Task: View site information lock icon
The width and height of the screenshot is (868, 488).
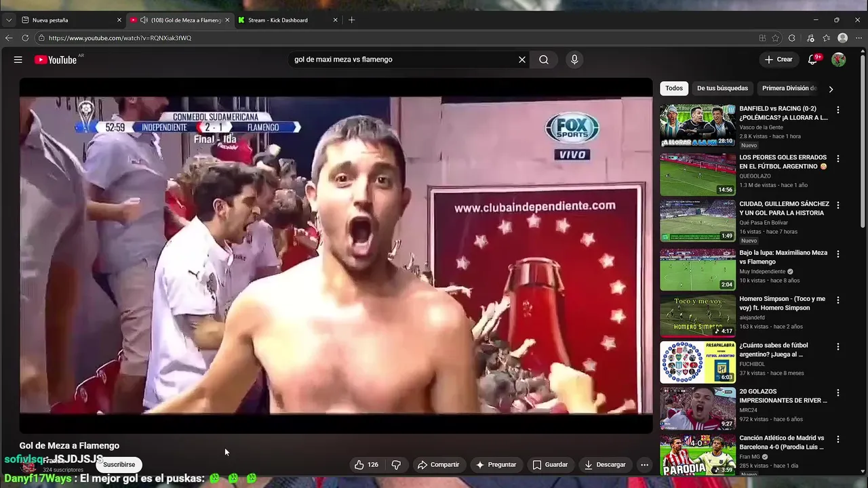Action: point(41,38)
